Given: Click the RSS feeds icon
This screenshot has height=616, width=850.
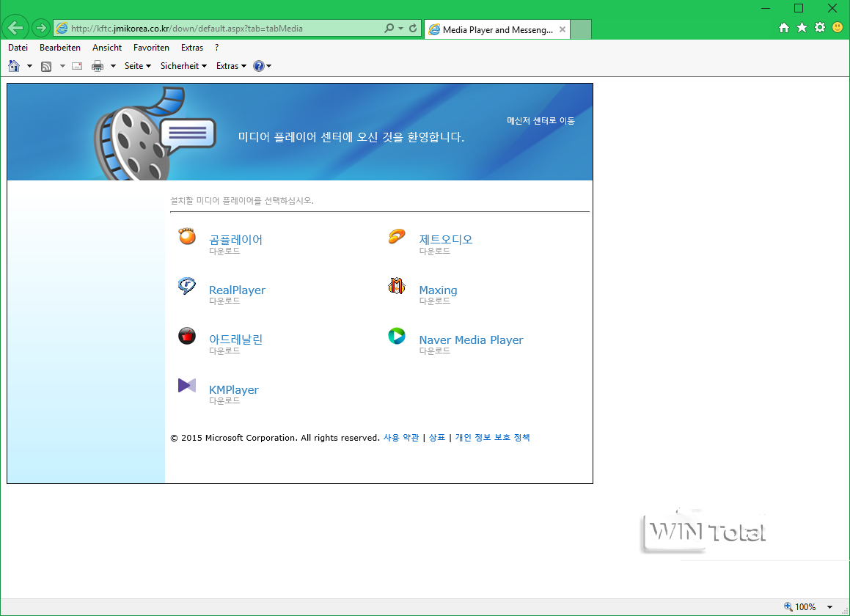Looking at the screenshot, I should coord(47,66).
